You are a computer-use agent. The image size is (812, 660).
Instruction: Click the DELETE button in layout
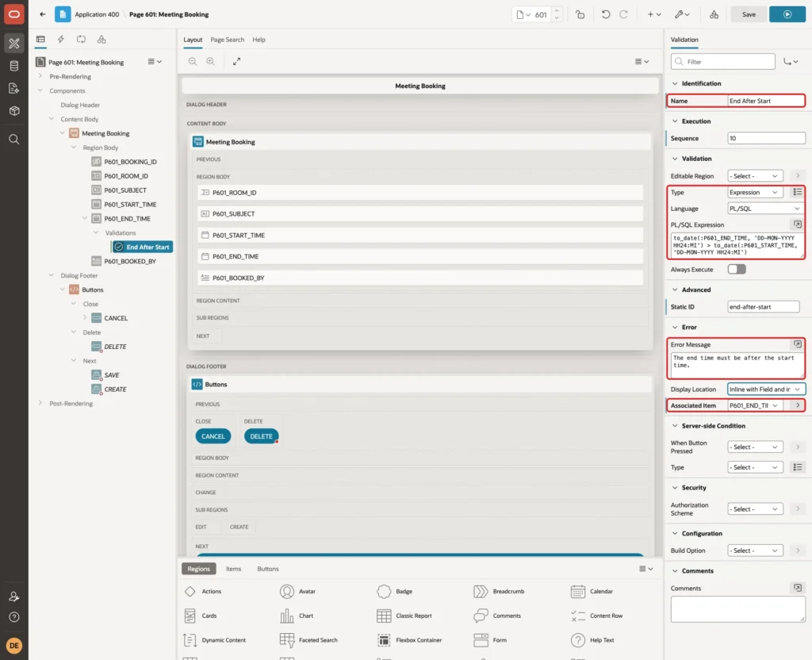coord(261,436)
